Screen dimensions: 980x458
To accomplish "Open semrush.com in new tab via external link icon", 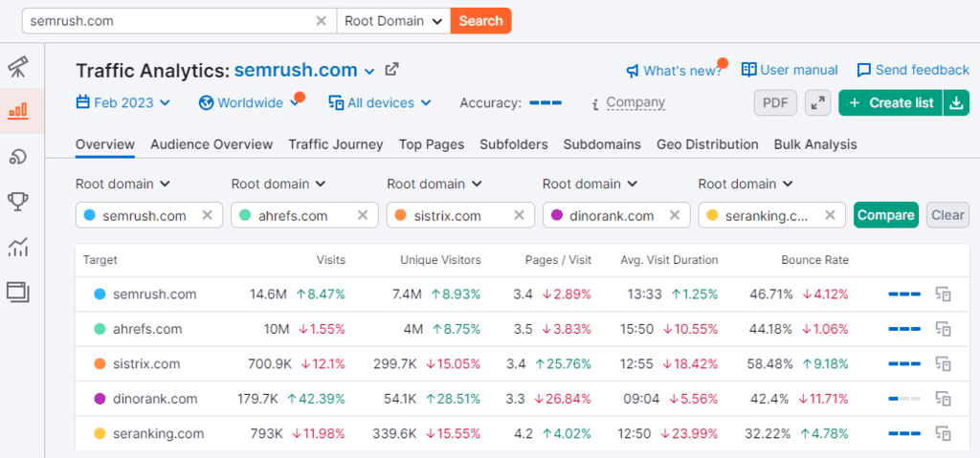I will point(391,70).
